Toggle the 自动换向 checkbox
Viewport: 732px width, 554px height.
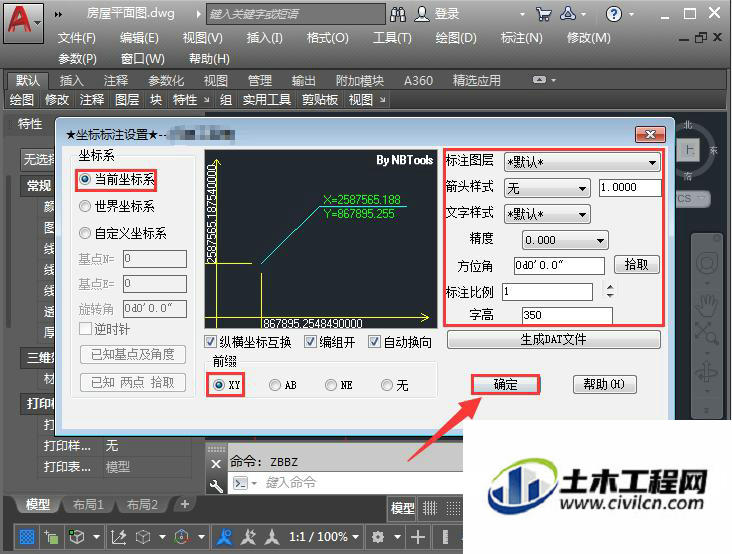pyautogui.click(x=374, y=342)
